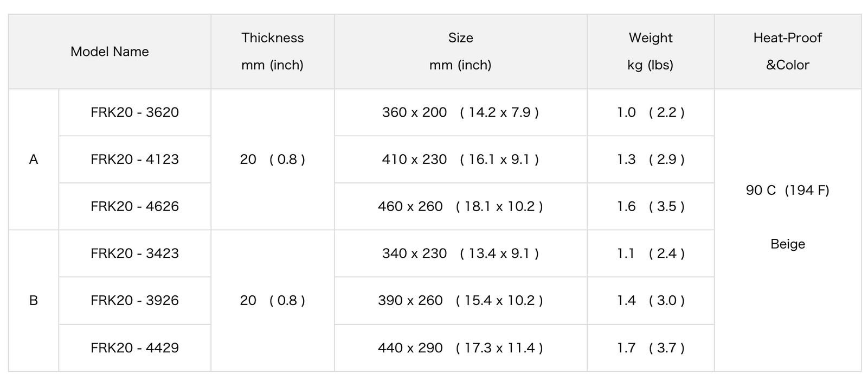
Task: Select the FRK20 - 3620 model cell
Action: click(134, 112)
